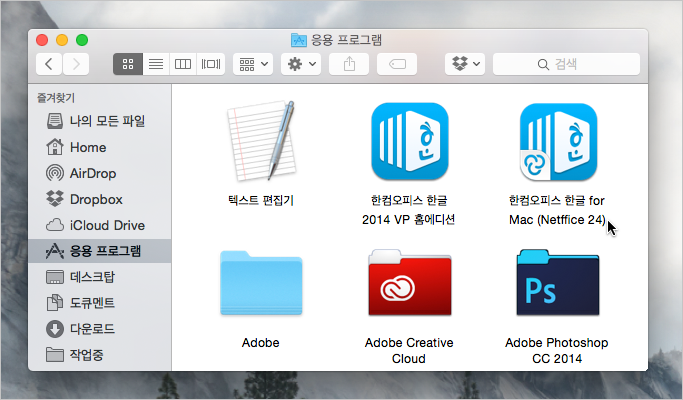Open 한컴오피스 한글 2014 VP 홈에디션 icon

click(x=409, y=142)
